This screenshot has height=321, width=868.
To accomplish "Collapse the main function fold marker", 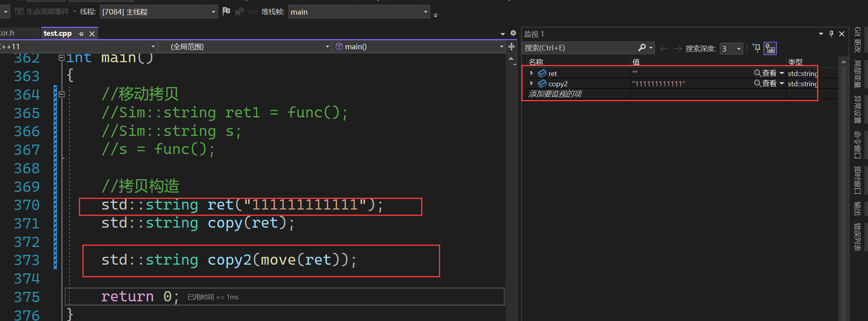I will (62, 58).
